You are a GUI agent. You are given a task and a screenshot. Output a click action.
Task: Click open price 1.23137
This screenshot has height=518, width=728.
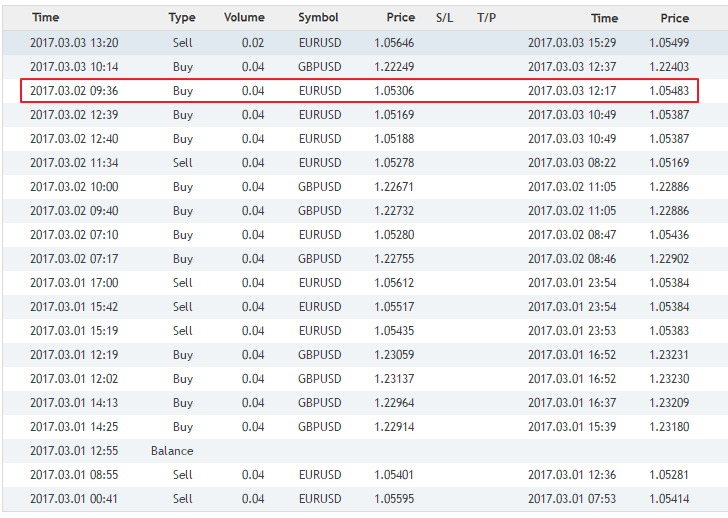point(394,379)
